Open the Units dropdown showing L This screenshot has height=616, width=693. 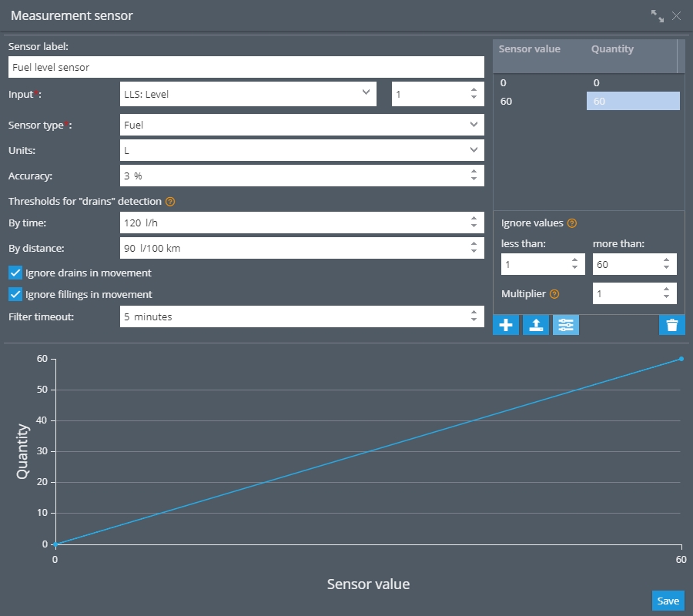[302, 150]
